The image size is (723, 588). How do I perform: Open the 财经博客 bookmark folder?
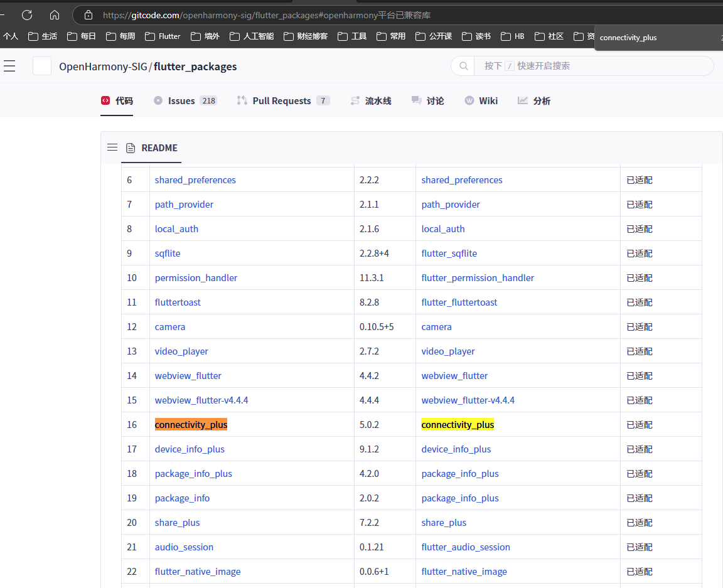coord(305,36)
